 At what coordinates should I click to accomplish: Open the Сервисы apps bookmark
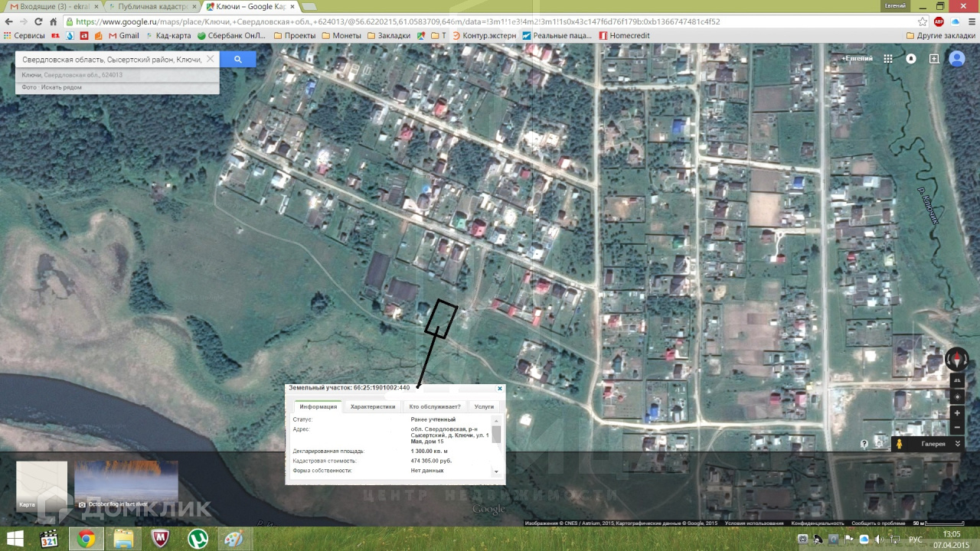[24, 35]
